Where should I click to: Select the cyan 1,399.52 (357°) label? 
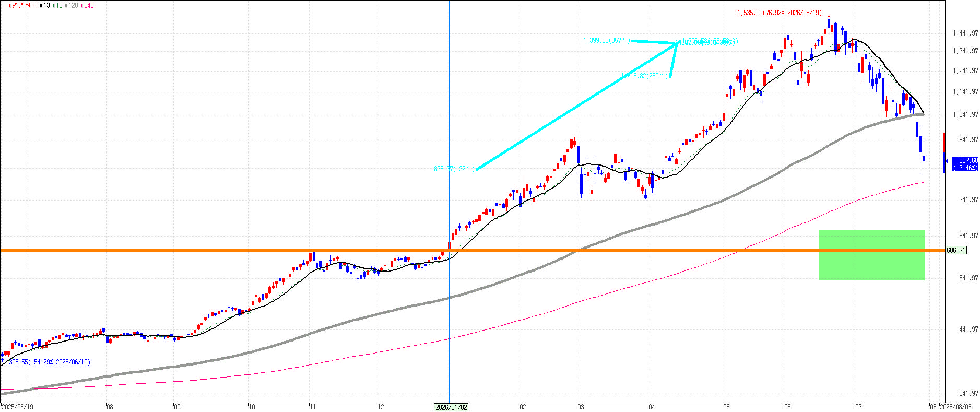[607, 40]
